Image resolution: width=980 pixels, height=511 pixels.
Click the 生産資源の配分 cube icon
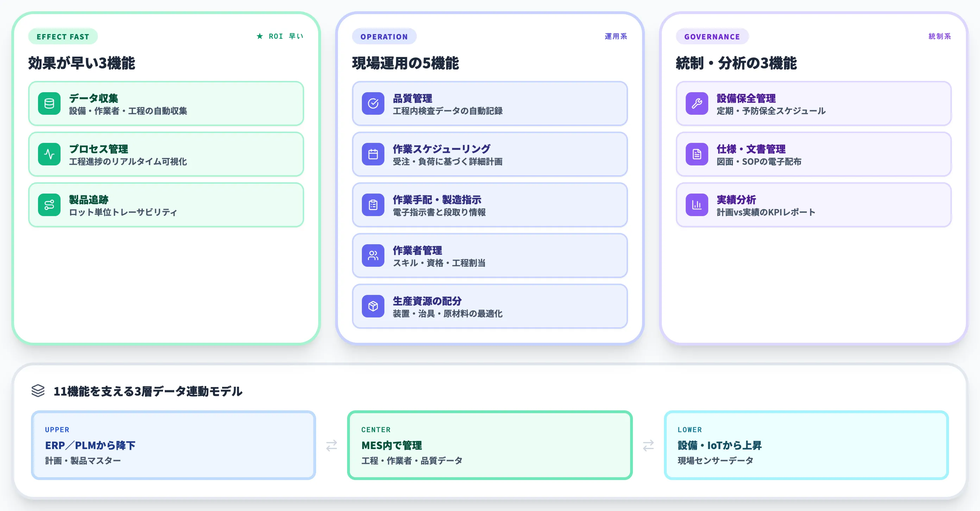tap(373, 307)
